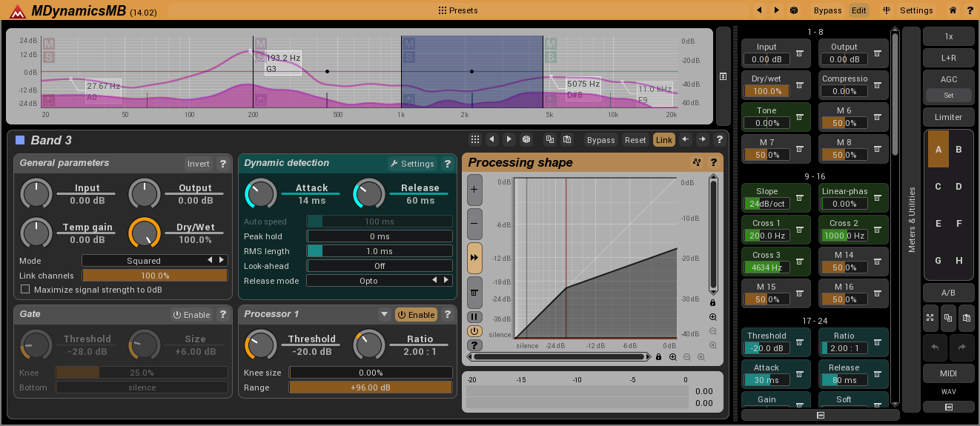The width and height of the screenshot is (980, 426).
Task: Switch to Edit mode in the top bar
Action: pos(859,10)
